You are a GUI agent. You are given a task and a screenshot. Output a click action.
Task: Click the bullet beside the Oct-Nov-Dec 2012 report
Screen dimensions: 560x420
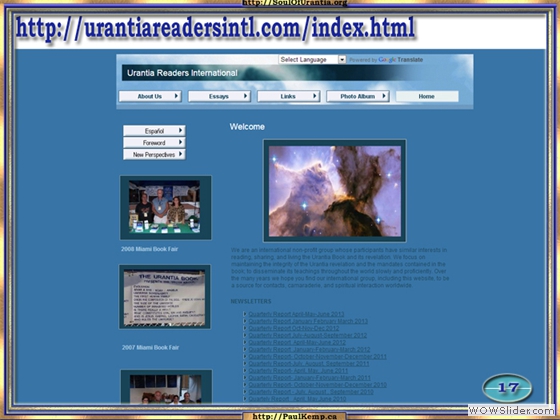click(x=245, y=328)
